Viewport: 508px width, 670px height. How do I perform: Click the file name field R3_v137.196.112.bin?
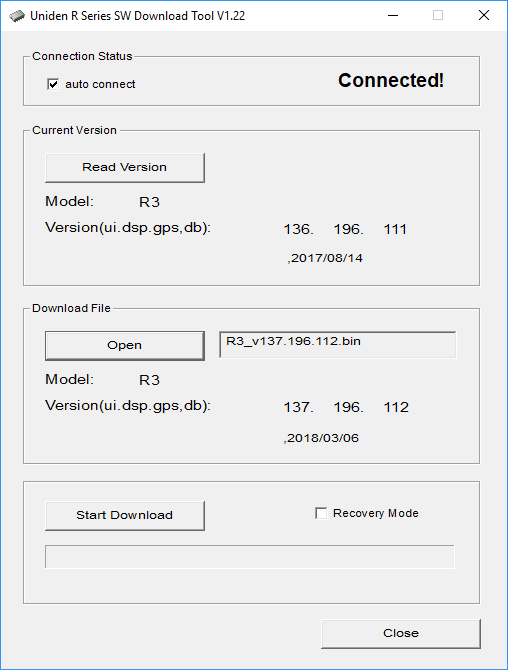tap(338, 344)
